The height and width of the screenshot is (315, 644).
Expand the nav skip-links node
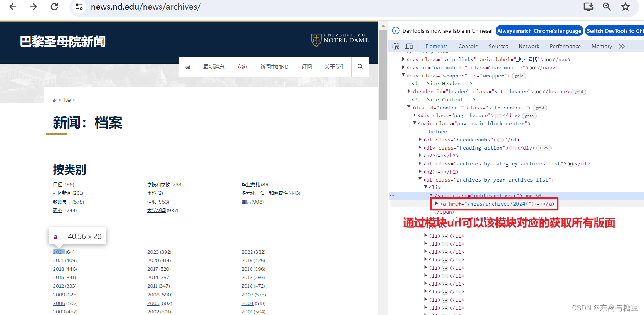coord(404,59)
